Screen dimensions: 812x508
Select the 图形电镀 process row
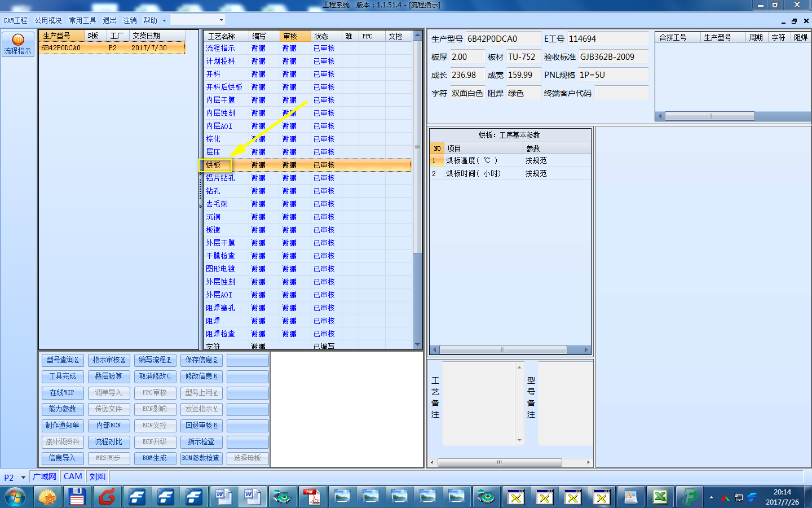pos(308,269)
